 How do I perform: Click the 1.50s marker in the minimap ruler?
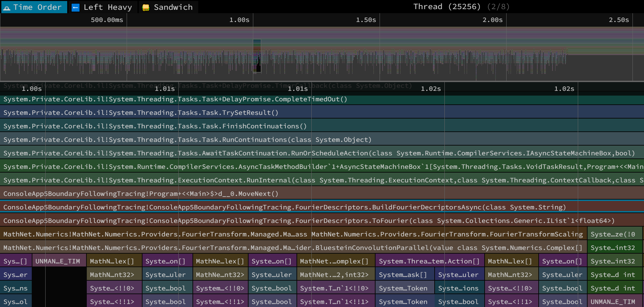(x=366, y=20)
